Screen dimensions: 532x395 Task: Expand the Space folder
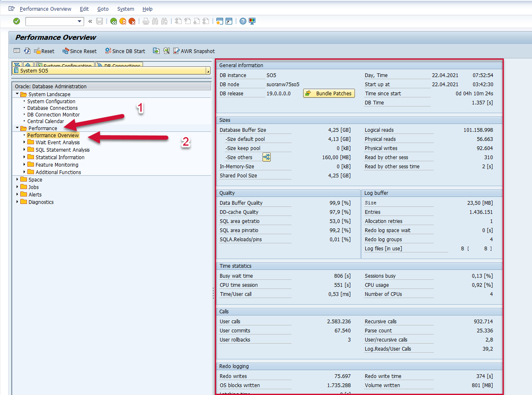17,179
